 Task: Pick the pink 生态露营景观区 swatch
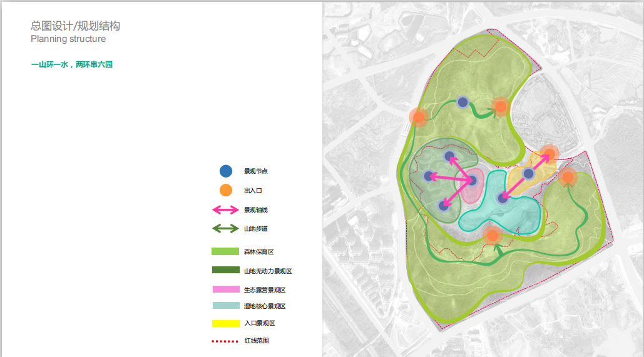227,289
